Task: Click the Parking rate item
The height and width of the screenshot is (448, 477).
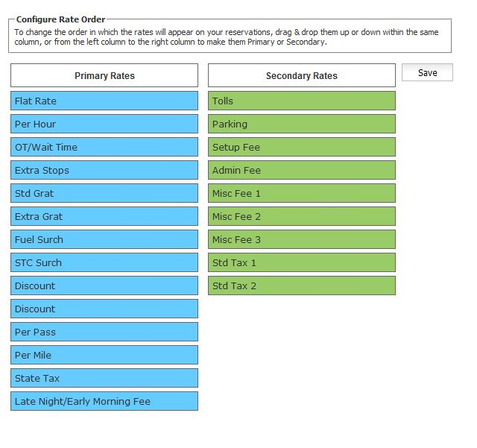Action: [301, 124]
